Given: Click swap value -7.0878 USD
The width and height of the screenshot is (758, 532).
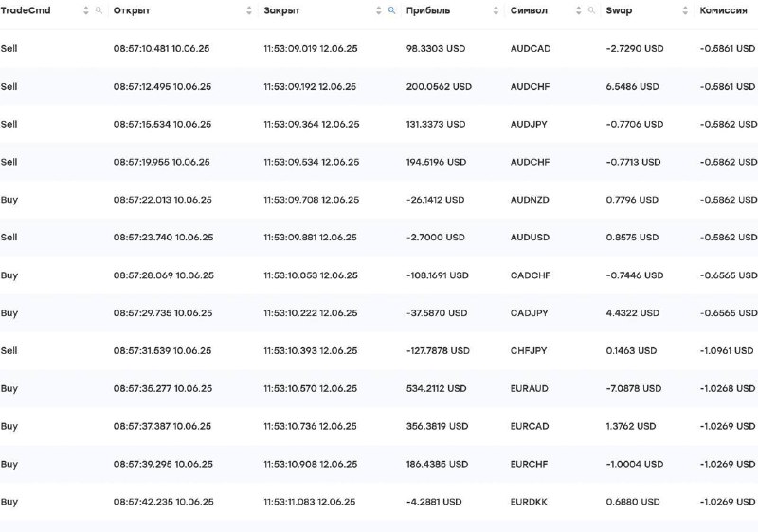Looking at the screenshot, I should click(634, 389).
